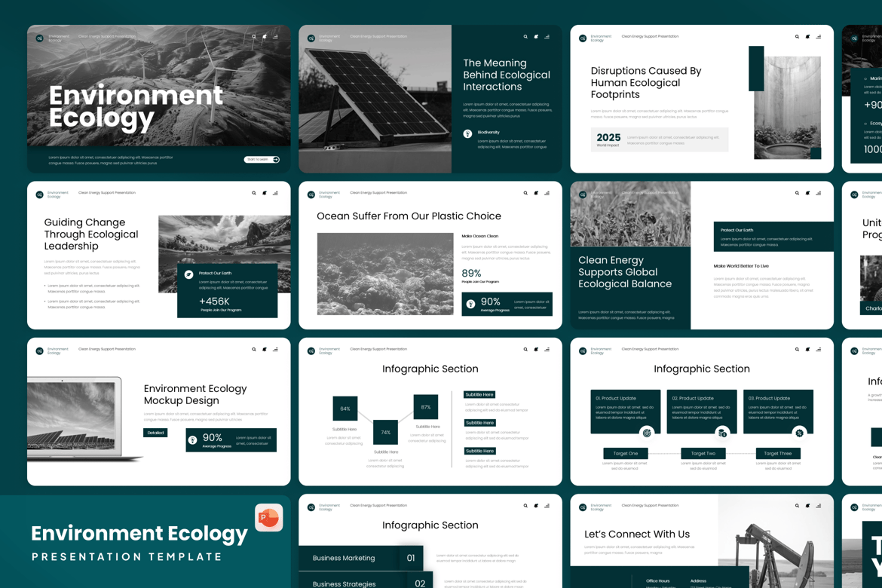Screen dimensions: 882x588
Task: Open the menu icon on the Environment Ecology title slide
Action: click(276, 37)
